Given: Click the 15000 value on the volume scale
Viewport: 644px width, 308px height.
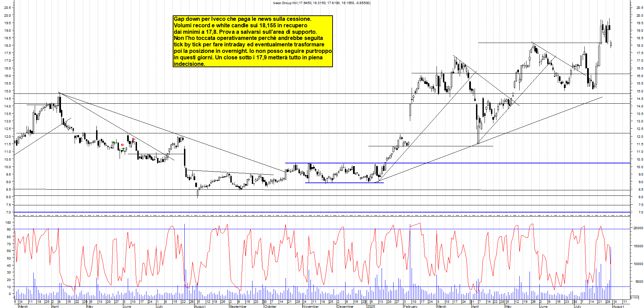Looking at the screenshot, I should [x=638, y=246].
